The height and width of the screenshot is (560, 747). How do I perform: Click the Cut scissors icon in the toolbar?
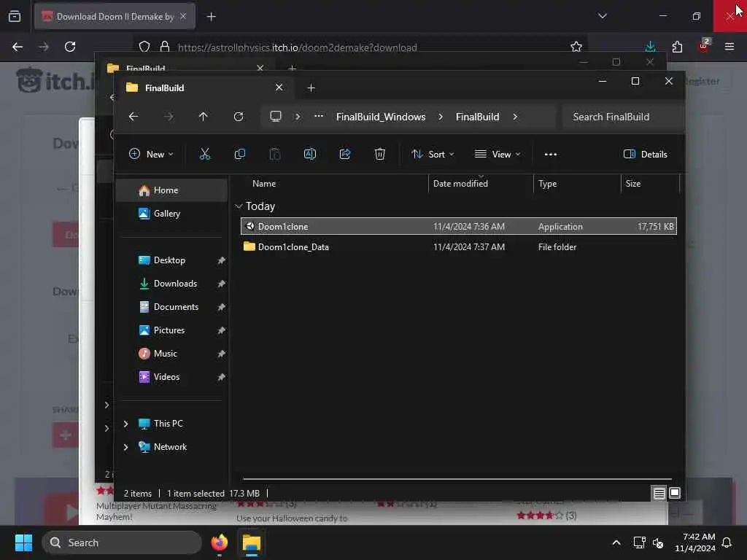point(204,155)
